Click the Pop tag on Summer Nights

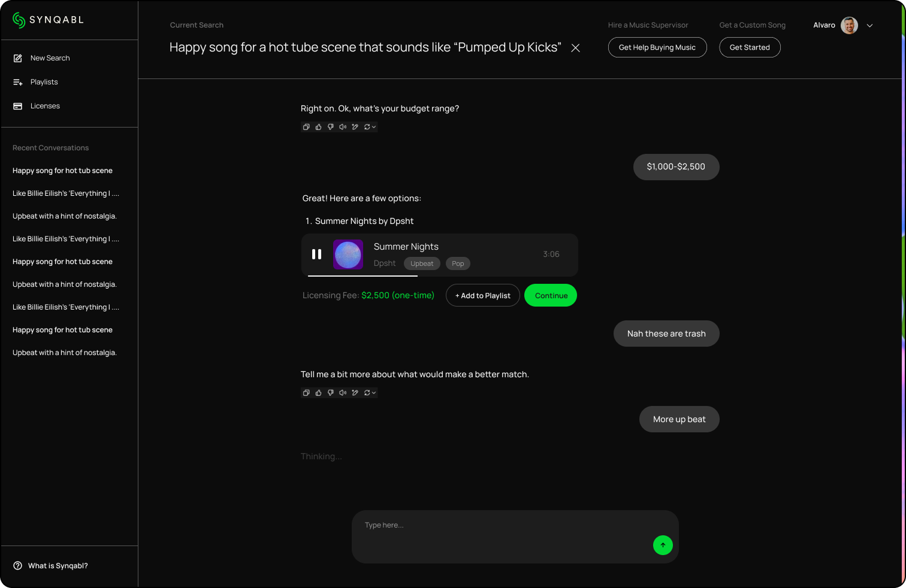[458, 263]
